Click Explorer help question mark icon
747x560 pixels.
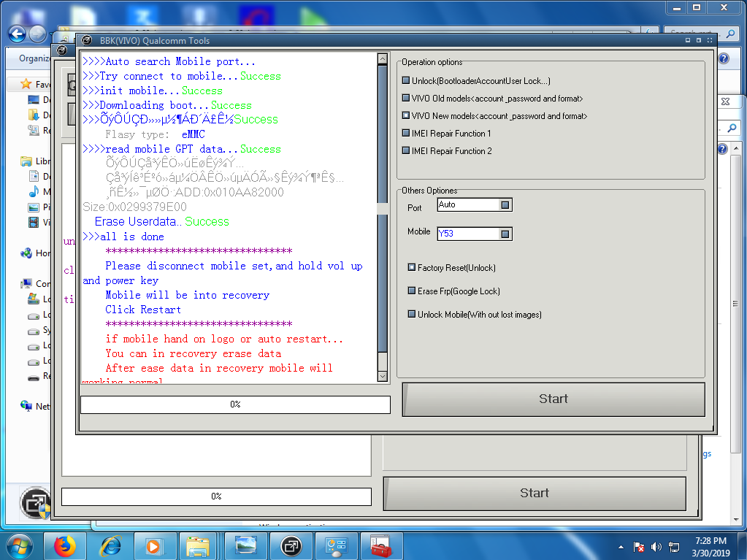724,58
